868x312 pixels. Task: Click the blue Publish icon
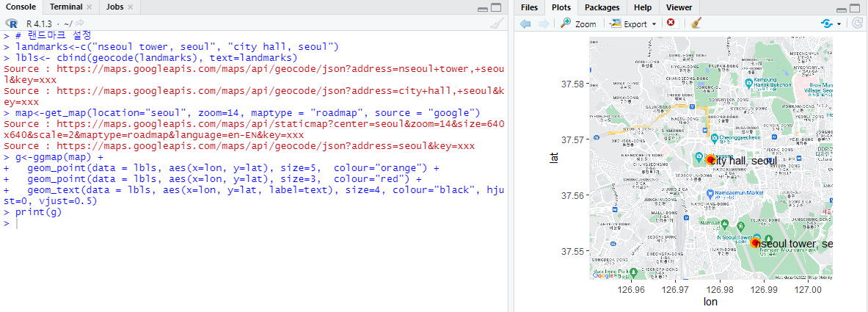827,23
